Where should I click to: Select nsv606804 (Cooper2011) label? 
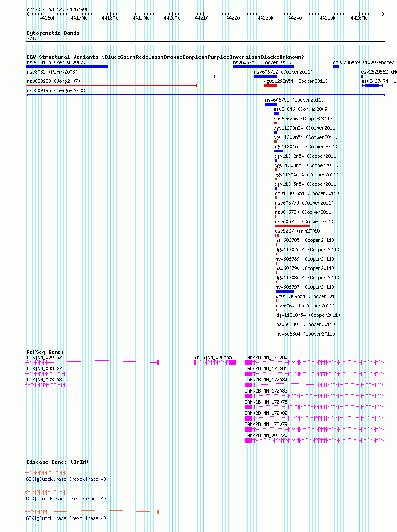tap(305, 334)
